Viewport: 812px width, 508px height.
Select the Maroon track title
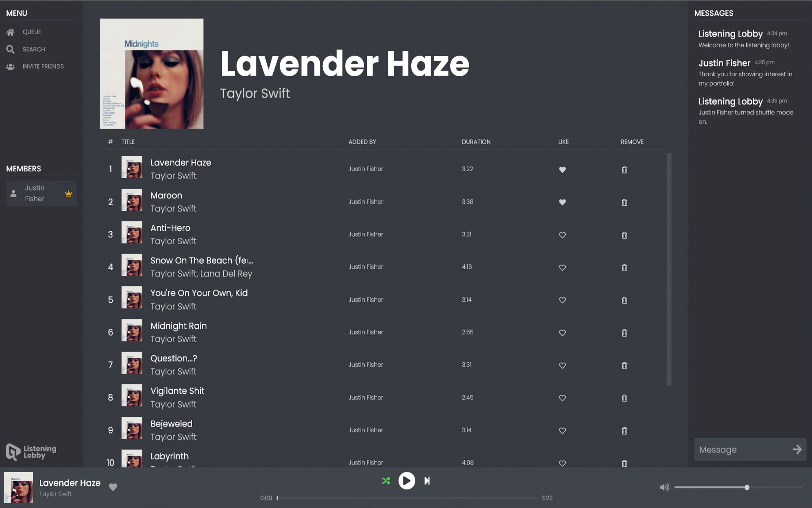[166, 195]
